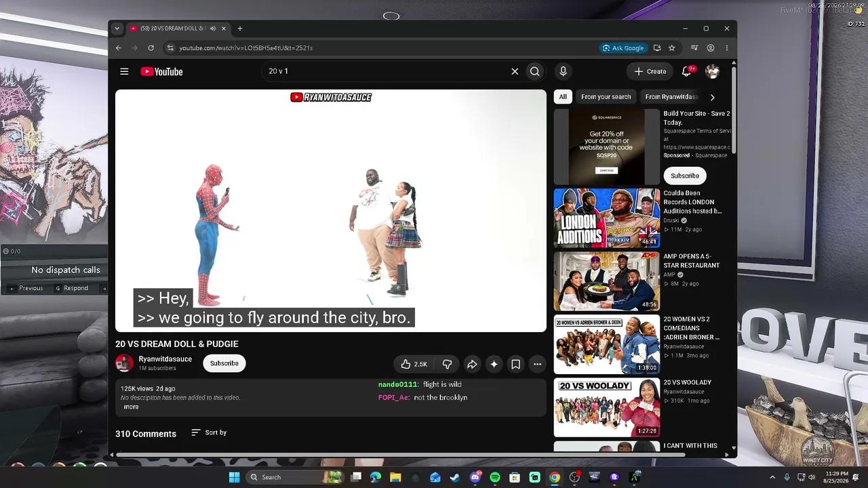Open the 20 Women vs 2 Comedians thumbnail
Screen dimensions: 868x488
(607, 344)
